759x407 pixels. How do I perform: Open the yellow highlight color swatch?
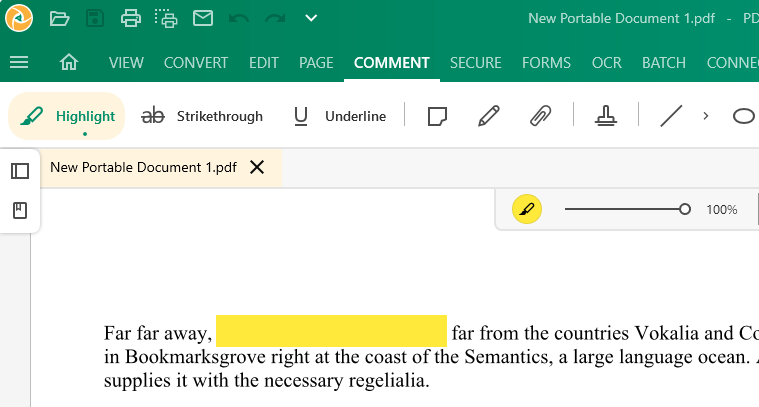coord(527,209)
